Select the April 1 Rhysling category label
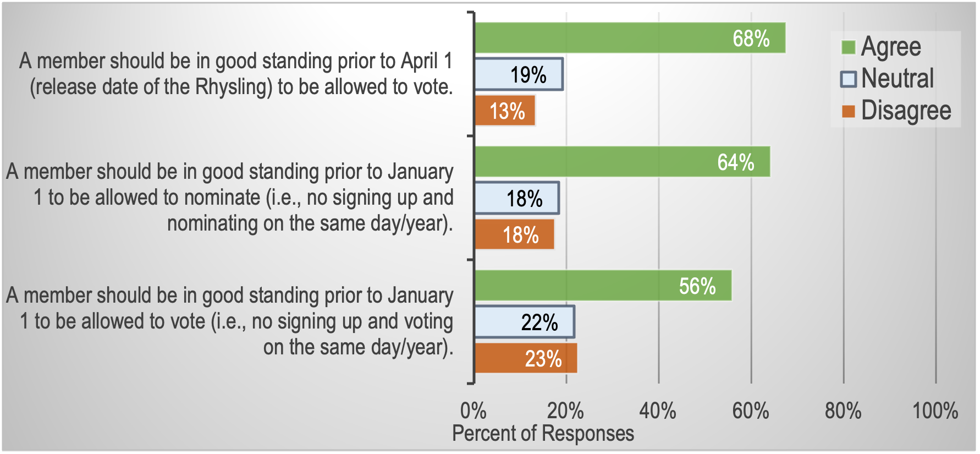980x454 pixels. click(236, 74)
